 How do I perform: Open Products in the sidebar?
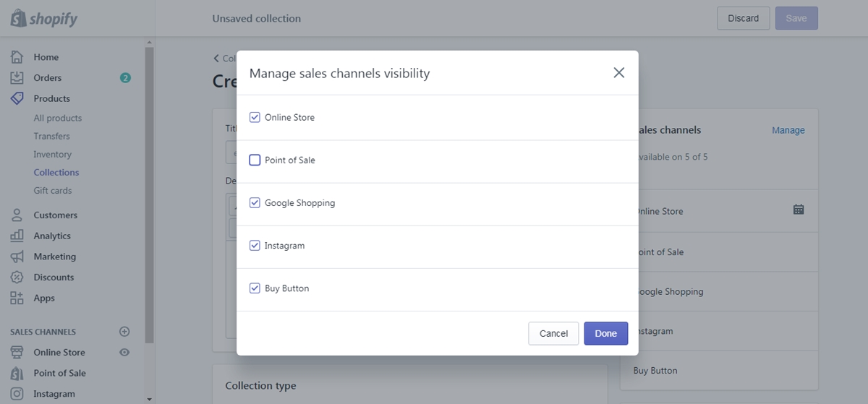[52, 98]
